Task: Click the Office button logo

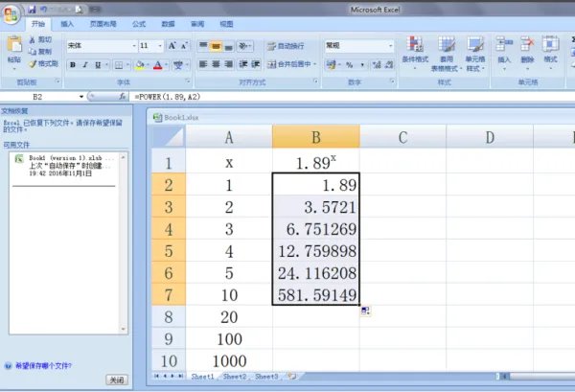Action: click(12, 12)
